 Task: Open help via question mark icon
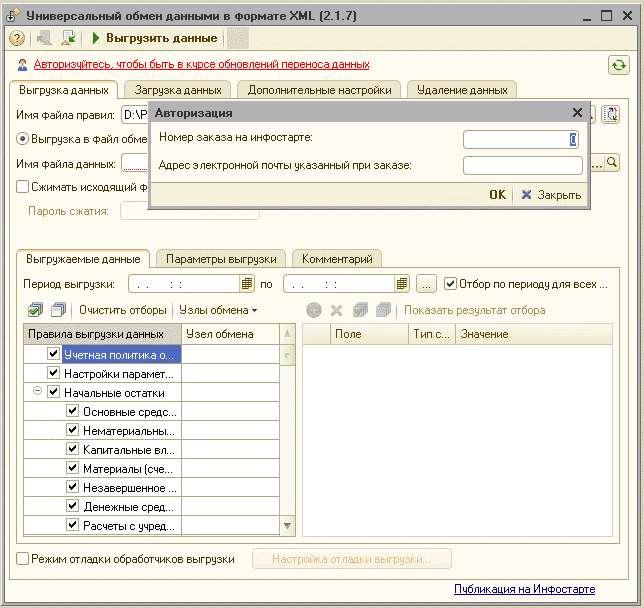tap(16, 38)
